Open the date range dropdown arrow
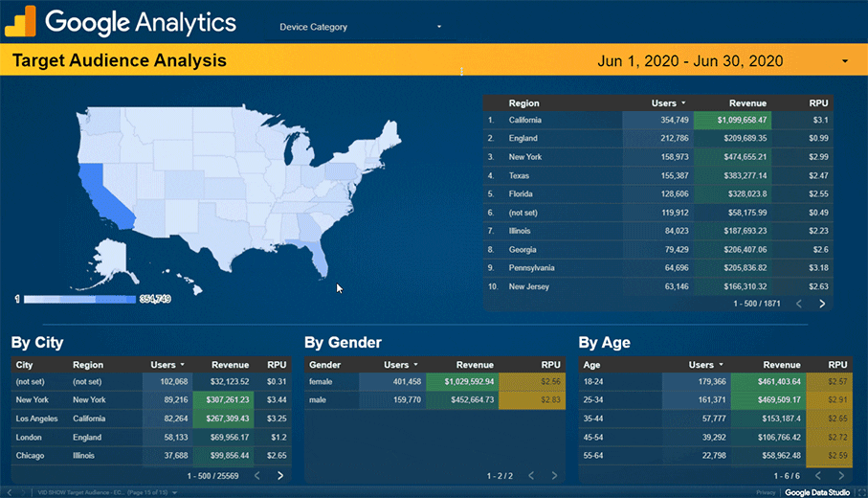This screenshot has width=868, height=498. point(845,61)
